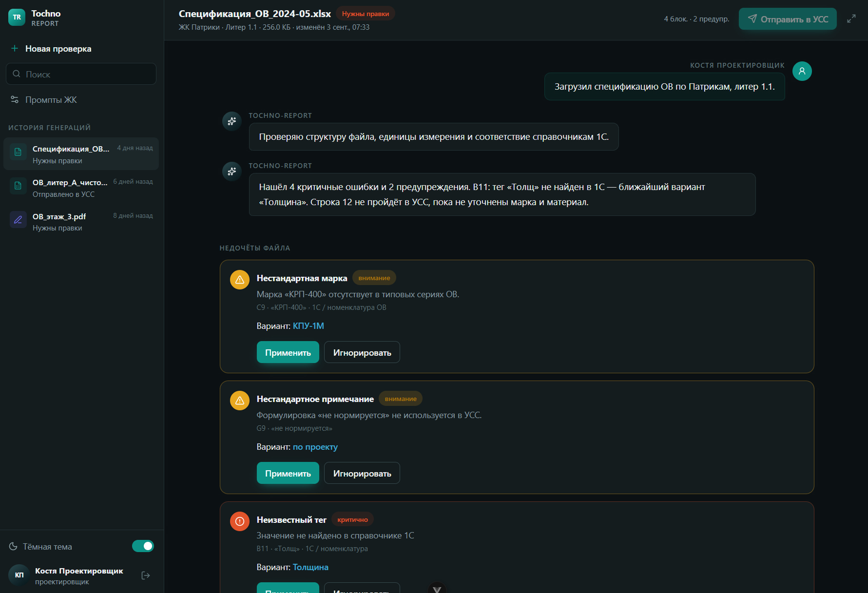Click the КПУ-1М variant link
The height and width of the screenshot is (593, 868).
pos(309,326)
